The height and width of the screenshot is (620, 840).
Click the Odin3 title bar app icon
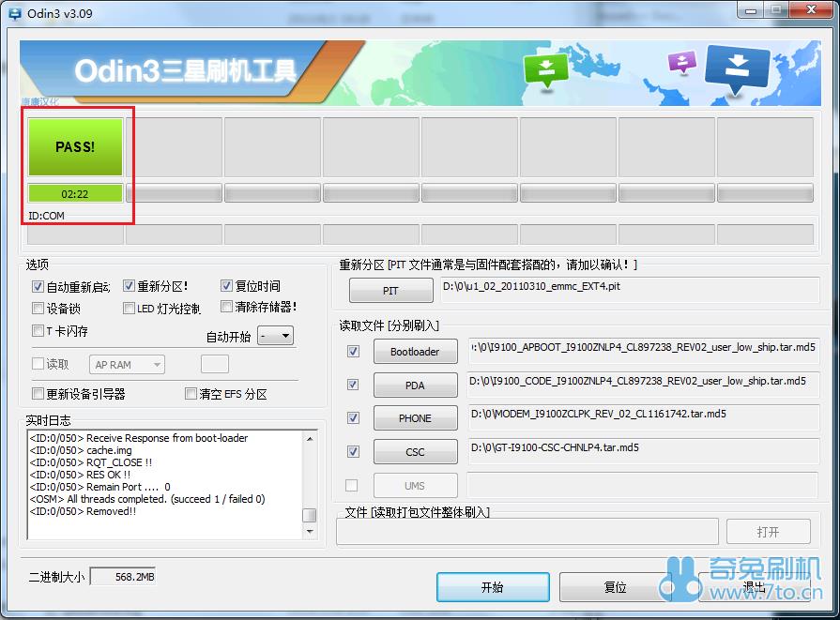point(16,10)
